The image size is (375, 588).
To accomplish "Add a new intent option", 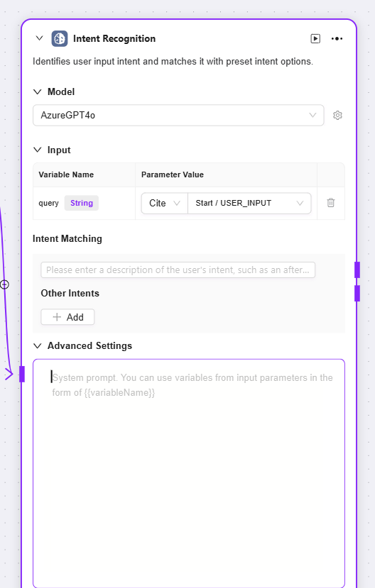I will [x=67, y=317].
